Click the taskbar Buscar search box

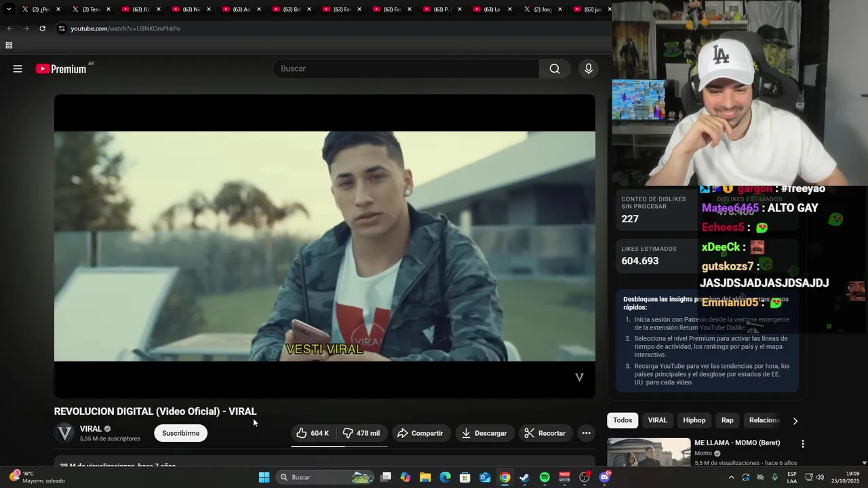coord(325,477)
